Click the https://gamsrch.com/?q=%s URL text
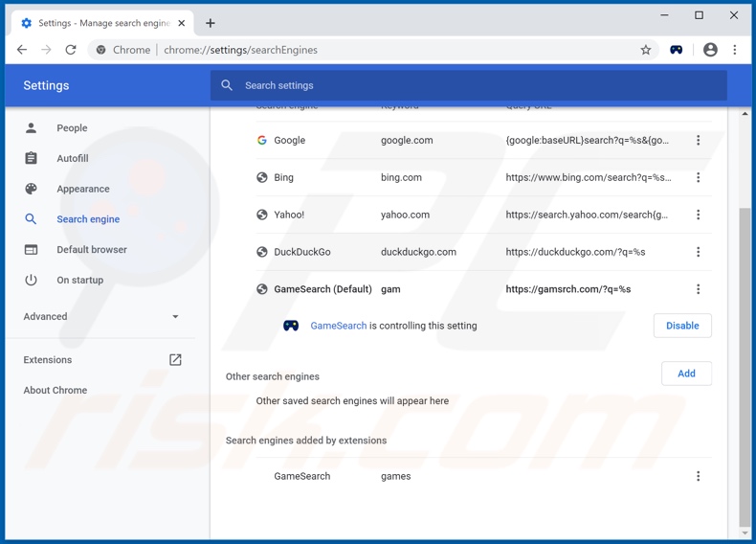Image resolution: width=756 pixels, height=544 pixels. pos(568,288)
